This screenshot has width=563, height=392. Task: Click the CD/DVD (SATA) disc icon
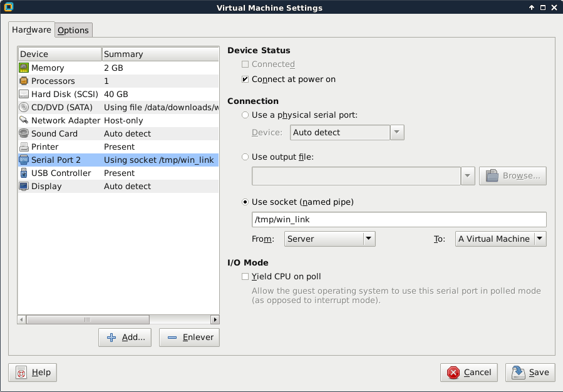24,107
